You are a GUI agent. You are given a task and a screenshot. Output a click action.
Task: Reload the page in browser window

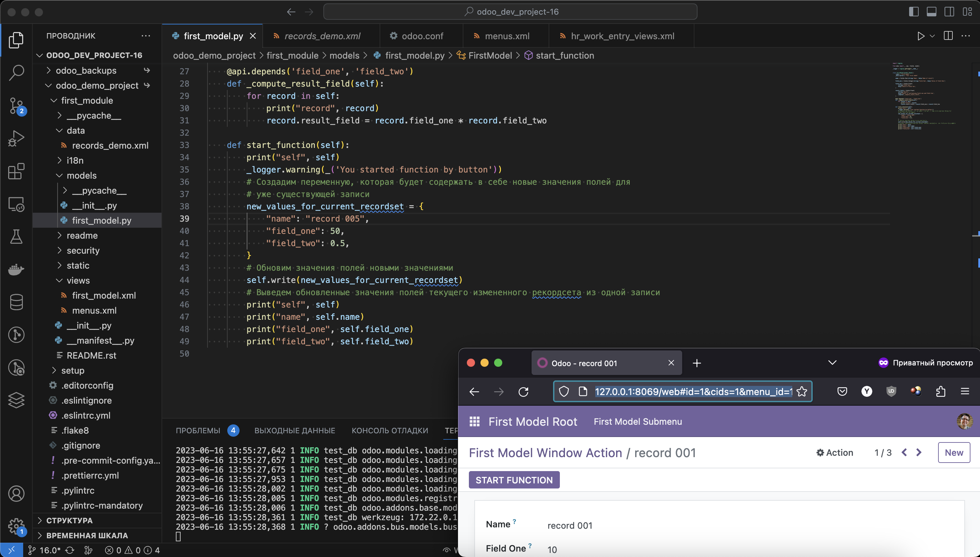click(523, 392)
